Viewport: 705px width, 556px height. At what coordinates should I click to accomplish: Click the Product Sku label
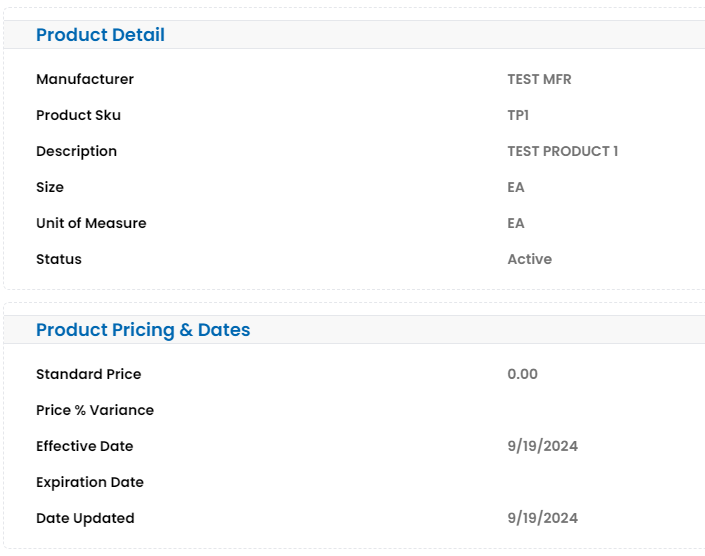click(x=78, y=115)
